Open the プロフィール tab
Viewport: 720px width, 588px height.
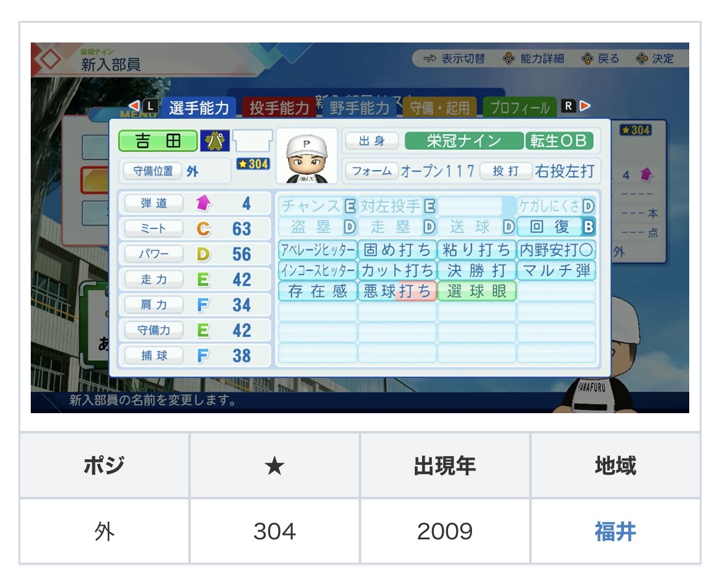tap(520, 108)
